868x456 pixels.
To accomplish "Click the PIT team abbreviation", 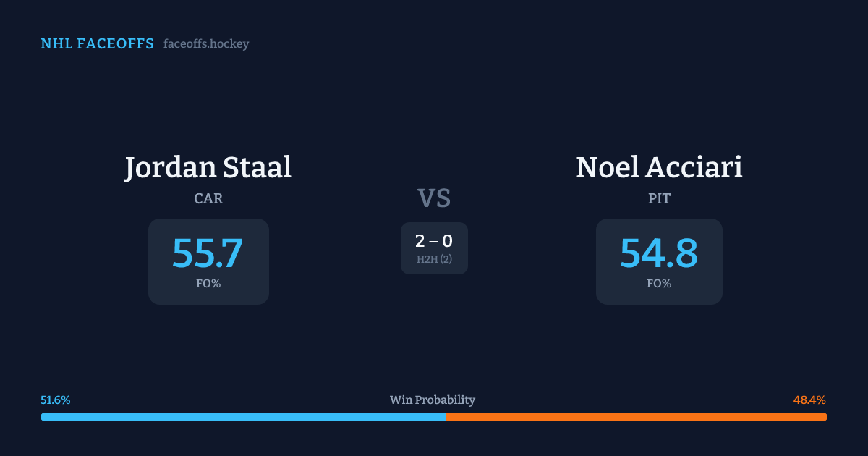I will [659, 198].
